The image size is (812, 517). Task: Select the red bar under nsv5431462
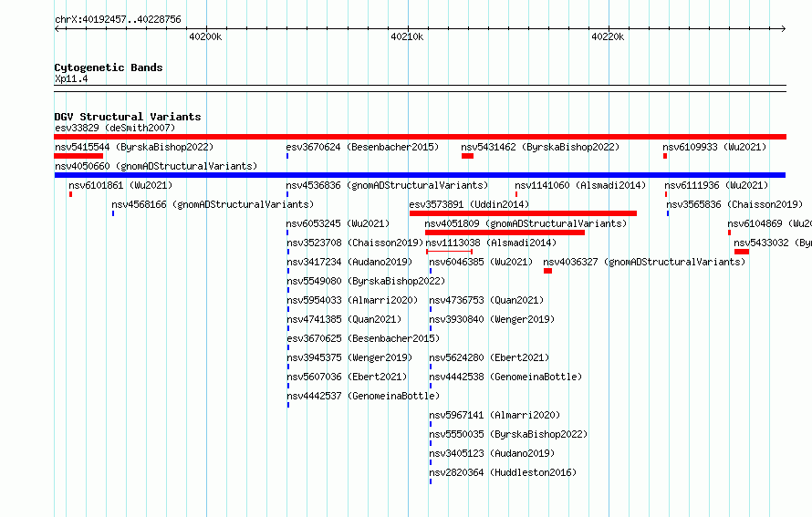click(468, 156)
